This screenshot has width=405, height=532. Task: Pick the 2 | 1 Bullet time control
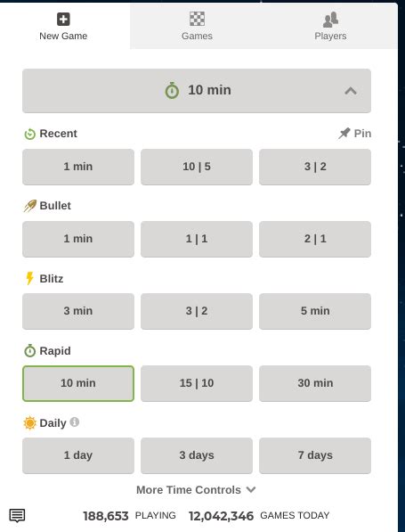tap(315, 239)
